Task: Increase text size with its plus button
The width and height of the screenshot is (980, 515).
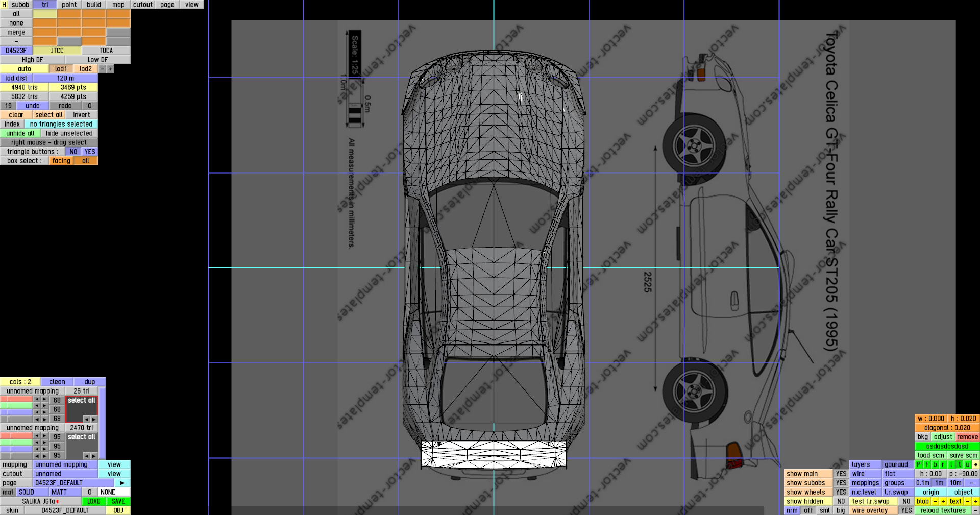Action: (x=976, y=501)
